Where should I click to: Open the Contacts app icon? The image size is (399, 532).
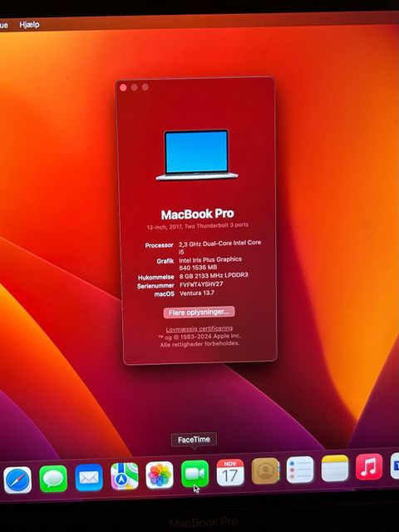tap(265, 471)
